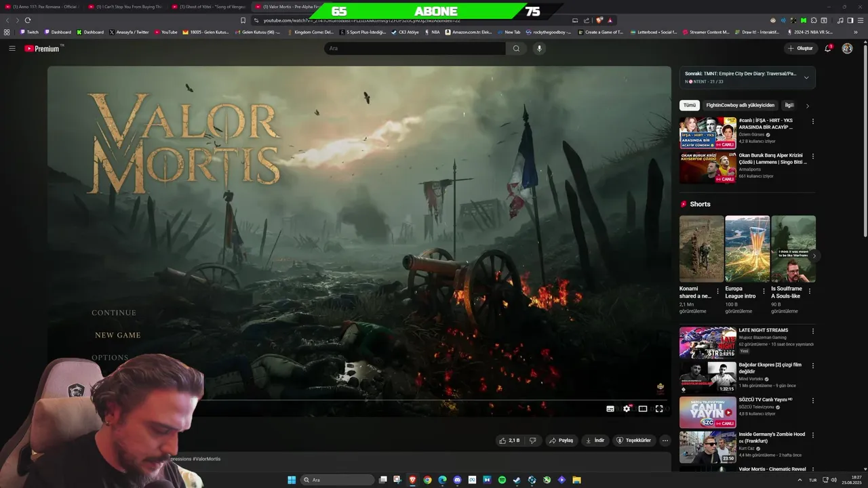Image resolution: width=868 pixels, height=488 pixels.
Task: Play the Europa League intro short thumbnail
Action: tap(747, 249)
